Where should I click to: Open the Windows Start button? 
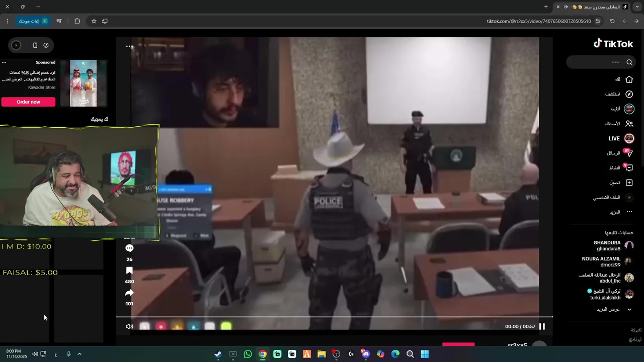click(x=425, y=354)
